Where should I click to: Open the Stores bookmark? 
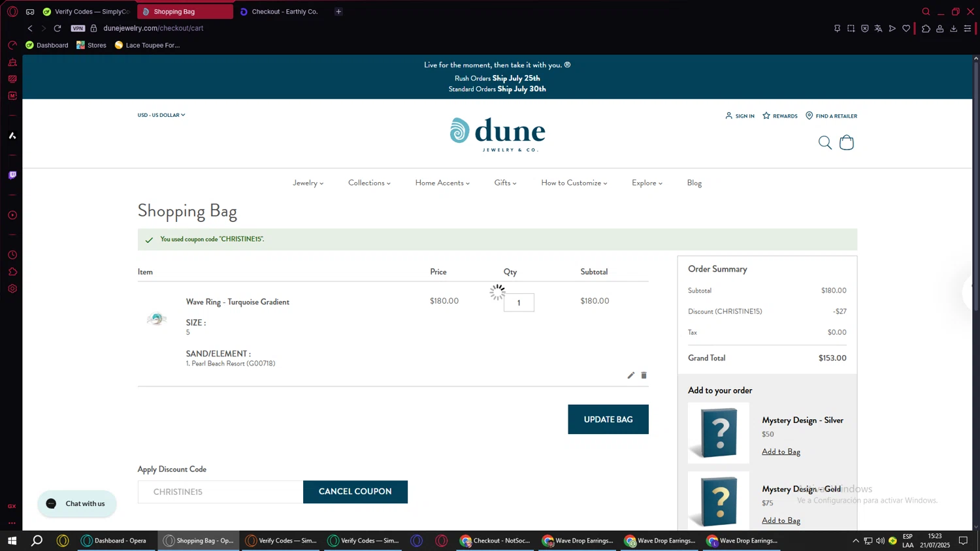(91, 45)
